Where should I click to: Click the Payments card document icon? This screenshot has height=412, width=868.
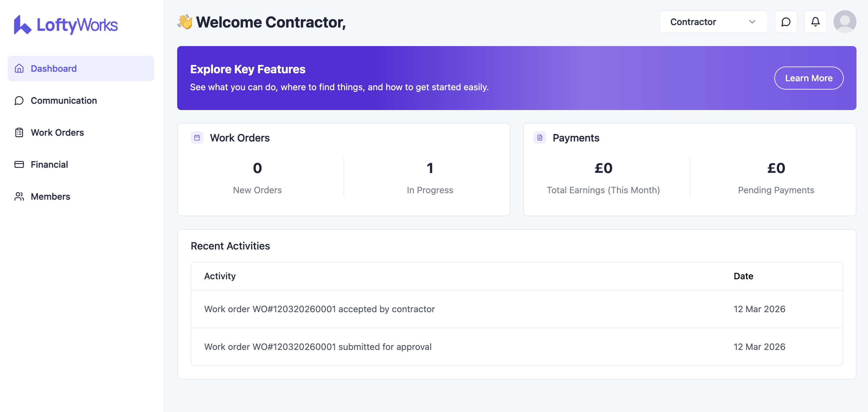tap(540, 138)
